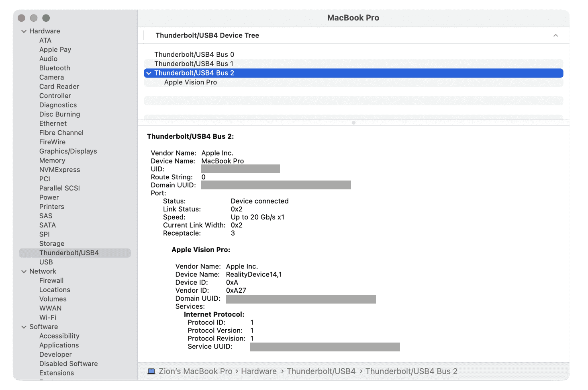Show the Wi-Fi network information
The width and height of the screenshot is (588, 390).
[x=47, y=318]
